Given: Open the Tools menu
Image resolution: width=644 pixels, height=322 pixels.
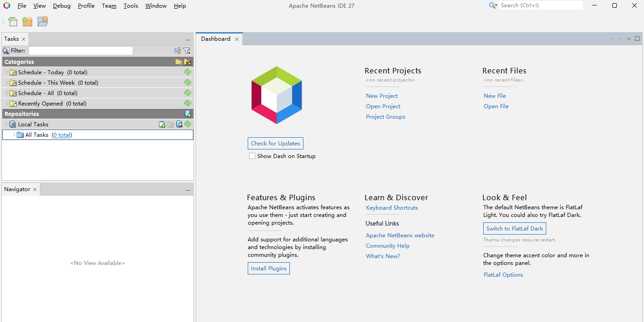Looking at the screenshot, I should tap(130, 6).
